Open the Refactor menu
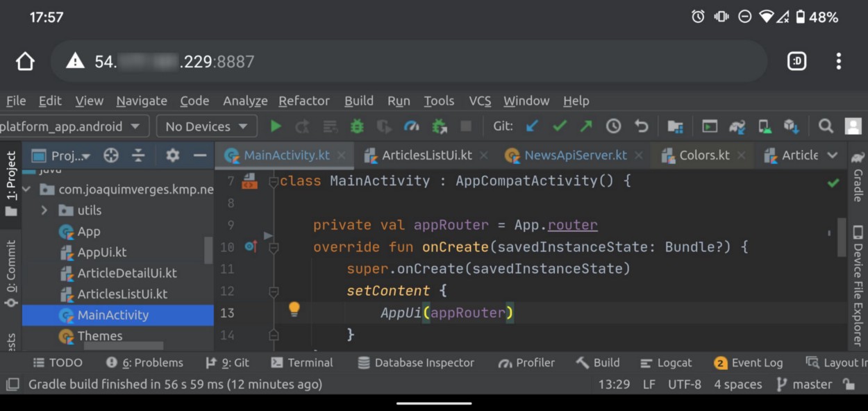This screenshot has width=868, height=411. (304, 101)
